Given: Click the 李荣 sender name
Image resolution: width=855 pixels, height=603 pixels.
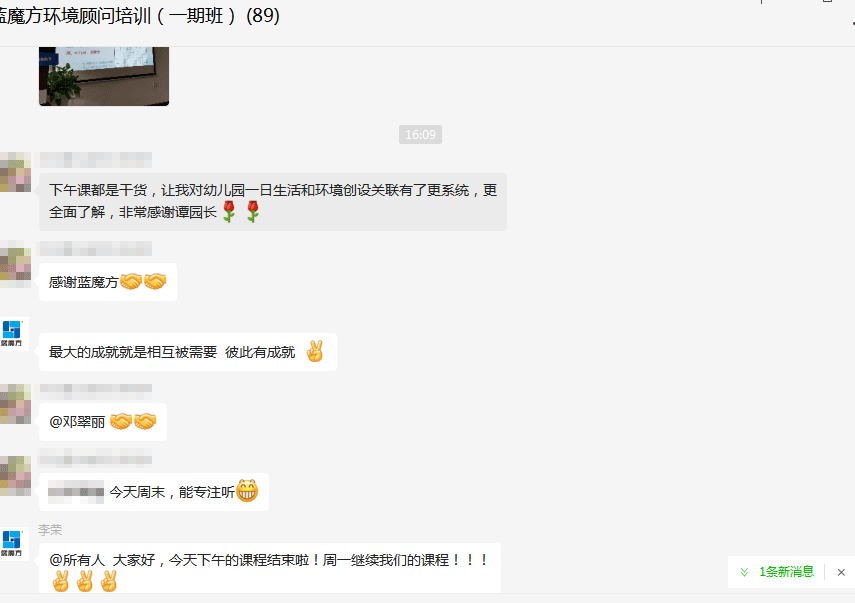Looking at the screenshot, I should tap(50, 530).
